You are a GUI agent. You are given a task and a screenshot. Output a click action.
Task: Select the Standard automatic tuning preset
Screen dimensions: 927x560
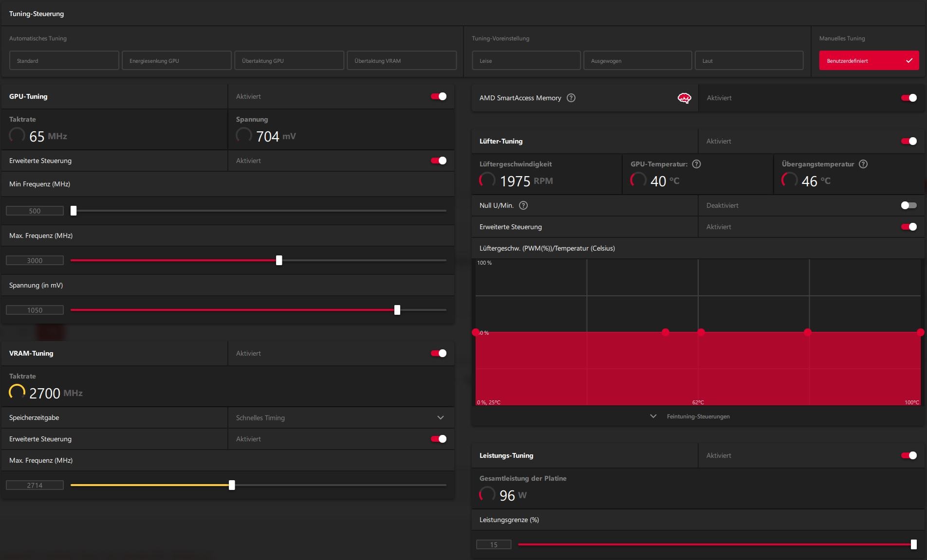point(64,61)
